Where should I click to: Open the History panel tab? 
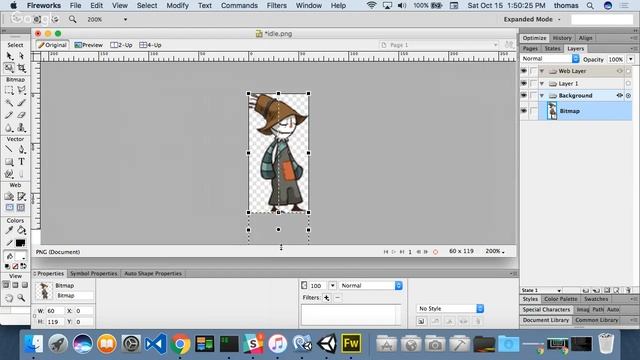pyautogui.click(x=562, y=38)
